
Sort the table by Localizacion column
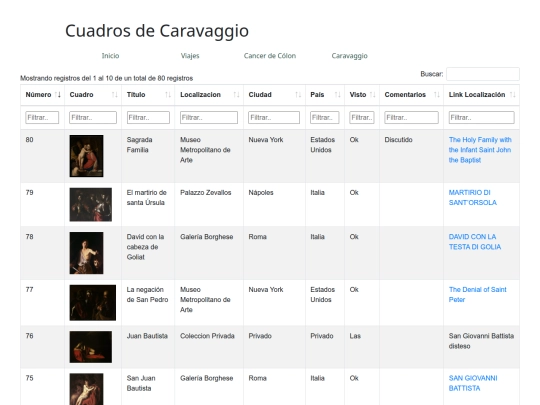(x=209, y=95)
